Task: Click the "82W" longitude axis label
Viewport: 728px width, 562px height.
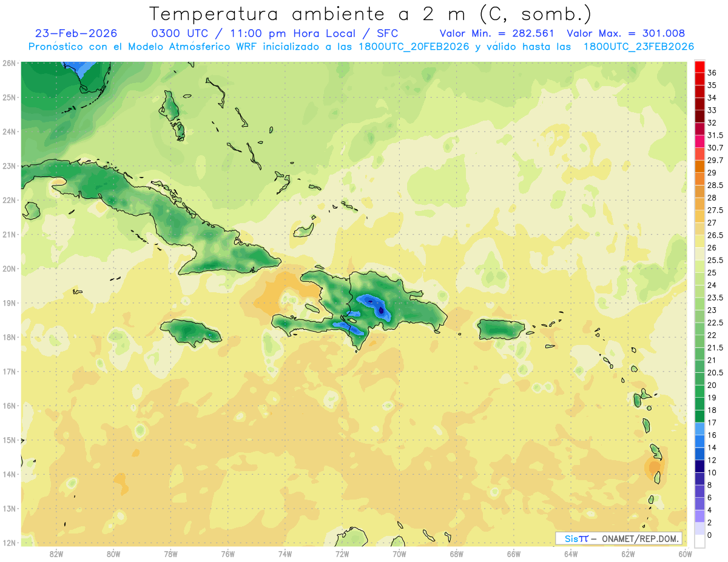Action: (x=56, y=554)
